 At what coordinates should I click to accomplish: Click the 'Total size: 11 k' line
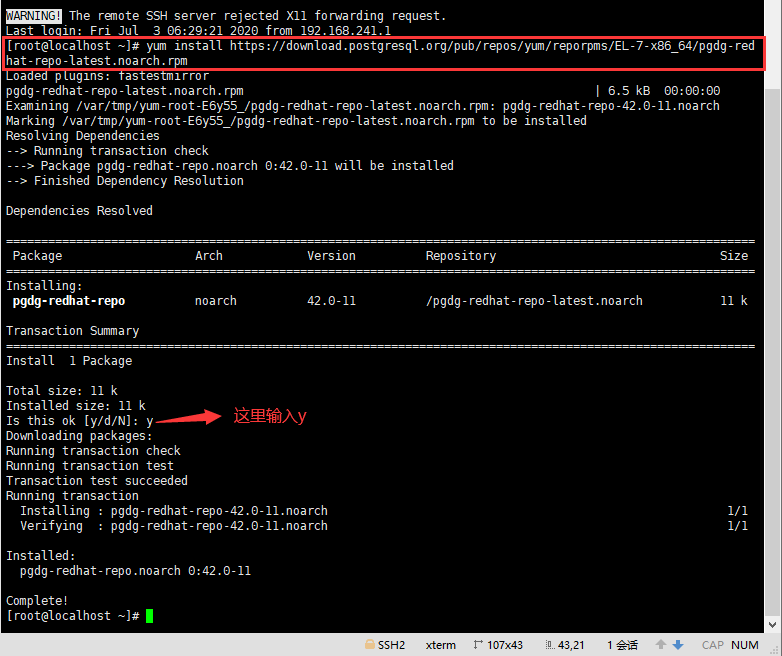pyautogui.click(x=62, y=391)
